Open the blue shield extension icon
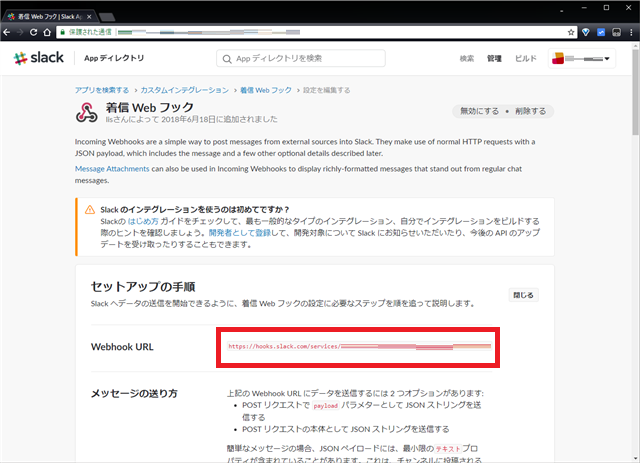640x463 pixels. pos(586,32)
